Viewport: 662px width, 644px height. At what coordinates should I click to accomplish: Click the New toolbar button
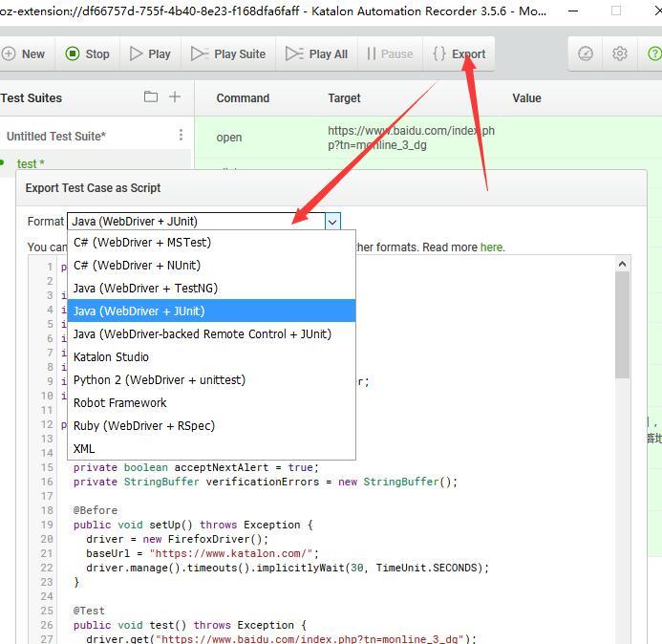[x=24, y=54]
